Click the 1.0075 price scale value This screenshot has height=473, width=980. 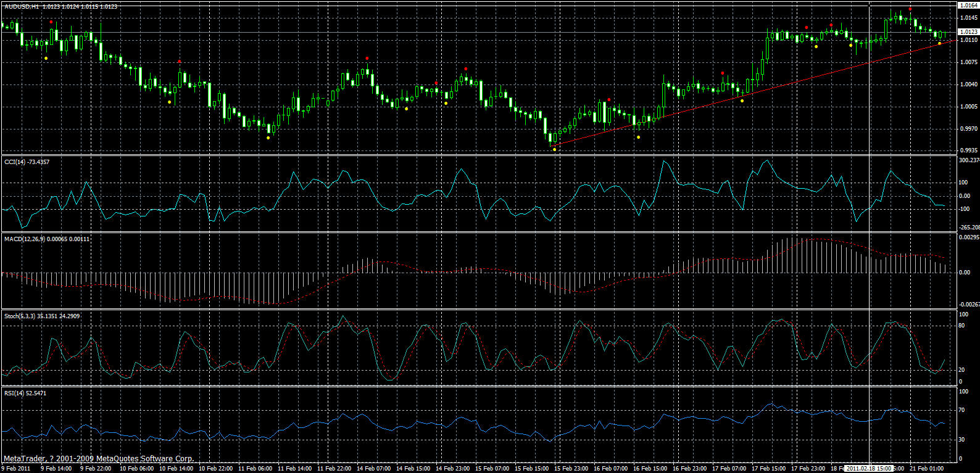(x=968, y=62)
